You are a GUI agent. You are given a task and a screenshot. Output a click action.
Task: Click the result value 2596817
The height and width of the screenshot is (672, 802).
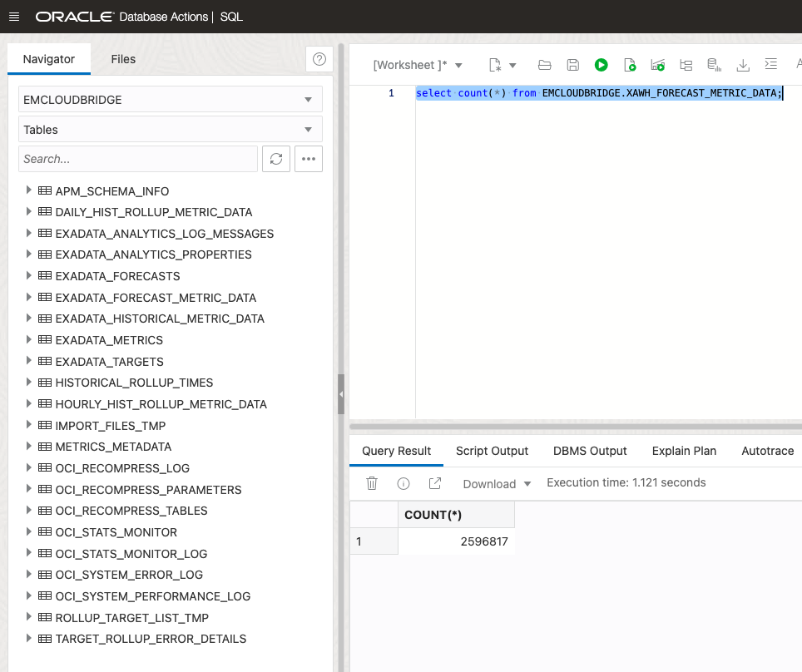point(484,541)
